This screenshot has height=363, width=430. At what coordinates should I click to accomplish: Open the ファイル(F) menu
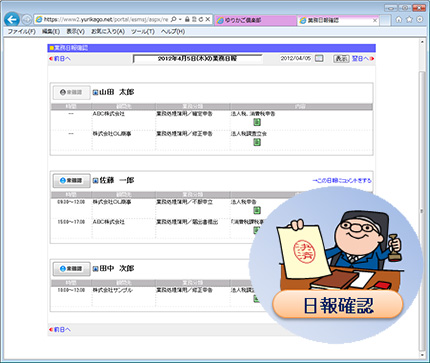(21, 32)
